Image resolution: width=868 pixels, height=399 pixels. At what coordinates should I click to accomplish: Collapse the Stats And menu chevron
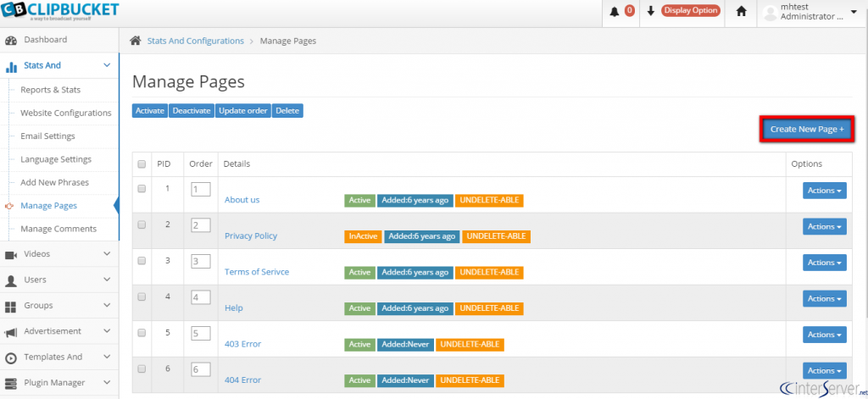click(107, 65)
